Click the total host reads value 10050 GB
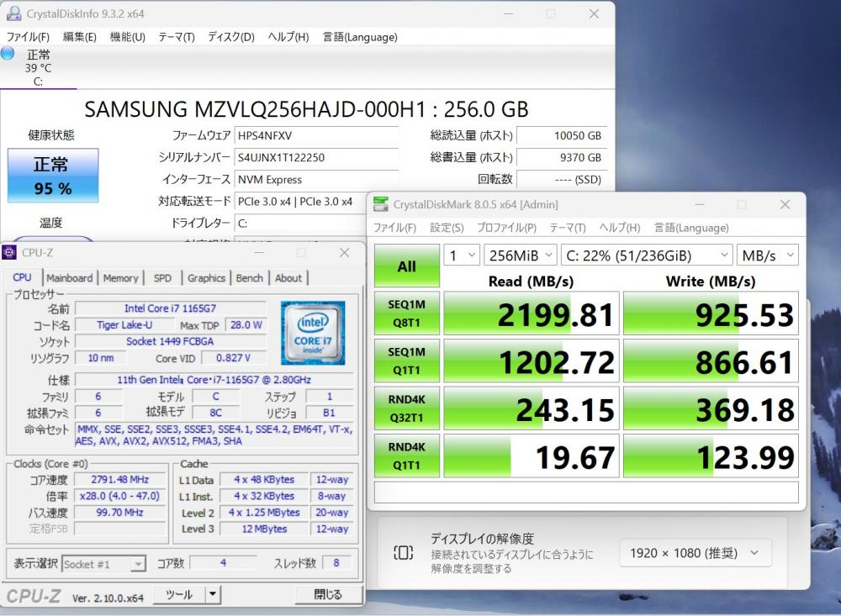The height and width of the screenshot is (616, 841). pos(562,135)
